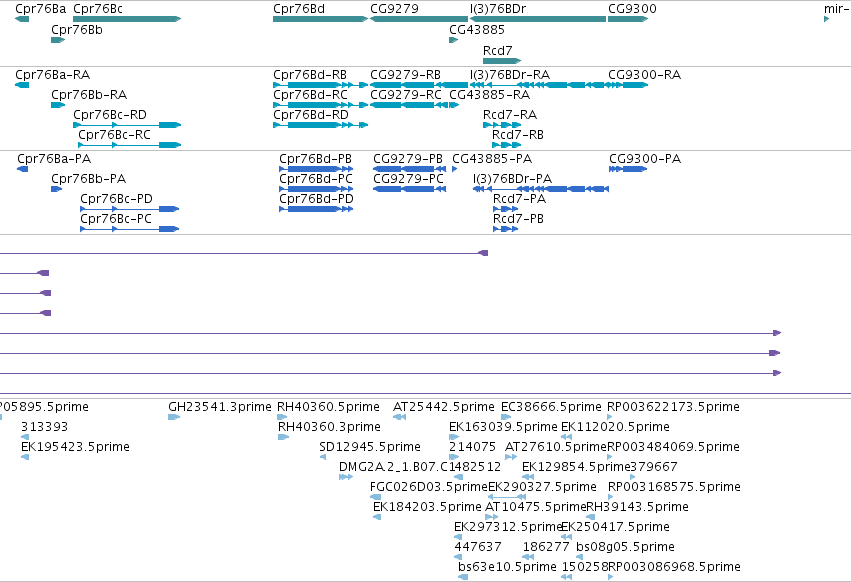Select the Cpr76Bd-RC transcript
Screen dimensions: 851x582
(321, 105)
